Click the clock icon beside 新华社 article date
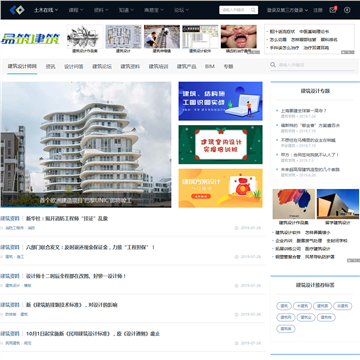This screenshot has height=360, width=360. (x=236, y=228)
